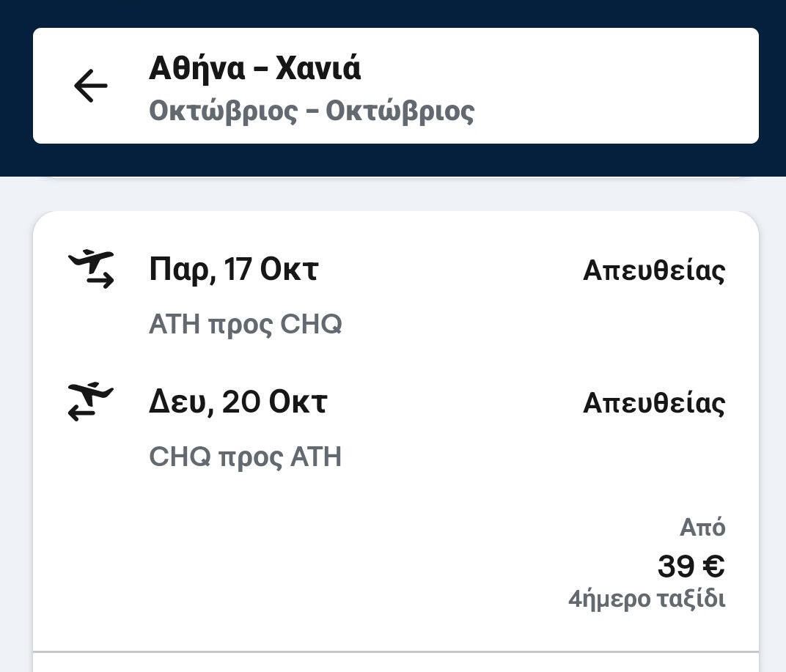Image resolution: width=786 pixels, height=672 pixels.
Task: Click Απευθείας label for outbound flight
Action: (x=653, y=270)
